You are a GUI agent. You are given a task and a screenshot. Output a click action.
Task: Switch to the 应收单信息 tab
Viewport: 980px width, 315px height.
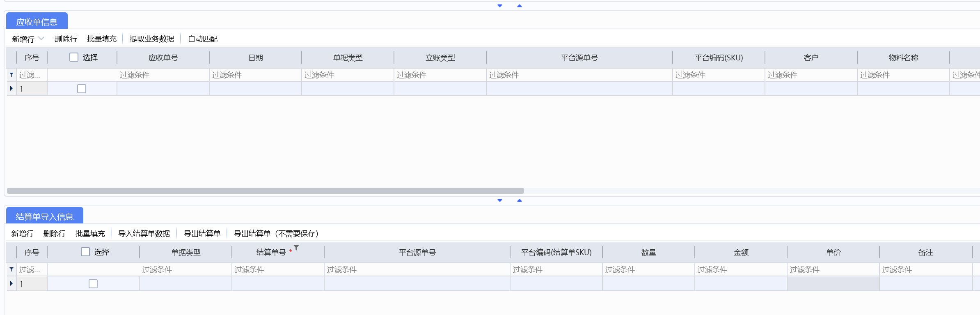click(37, 21)
